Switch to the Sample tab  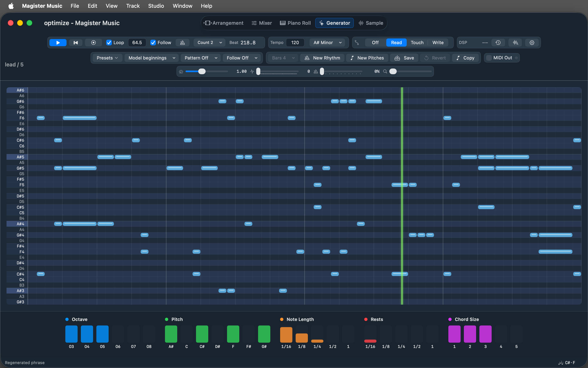(x=371, y=23)
